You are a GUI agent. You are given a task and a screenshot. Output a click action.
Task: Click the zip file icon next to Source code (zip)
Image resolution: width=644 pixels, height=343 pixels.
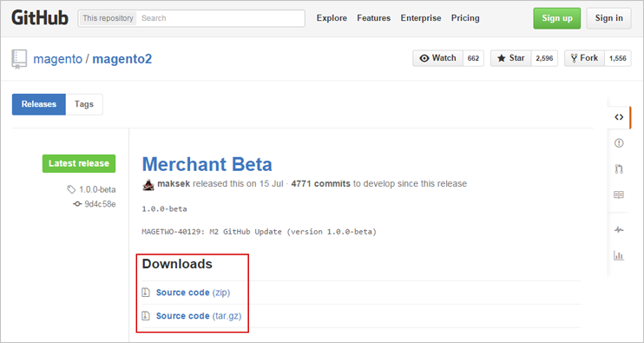146,293
